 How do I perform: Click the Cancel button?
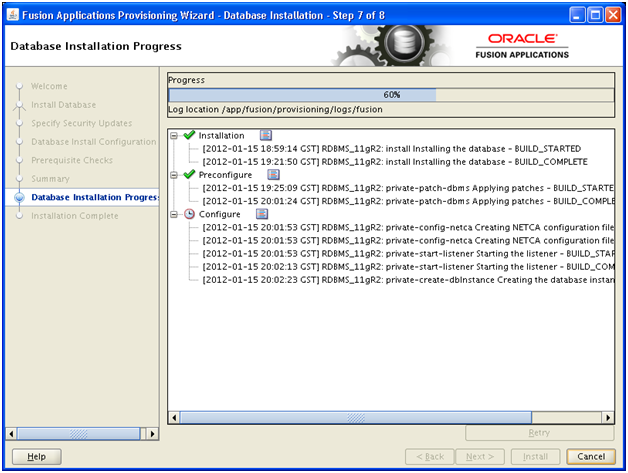[x=591, y=457]
